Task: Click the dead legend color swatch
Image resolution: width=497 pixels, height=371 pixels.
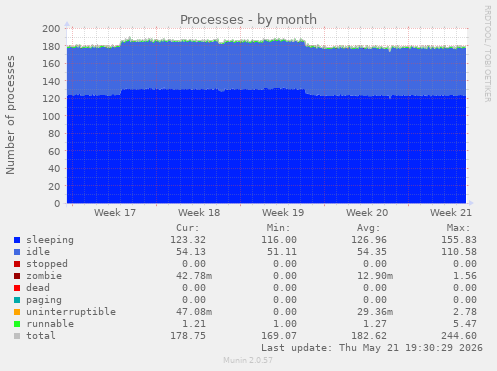Action: point(17,288)
